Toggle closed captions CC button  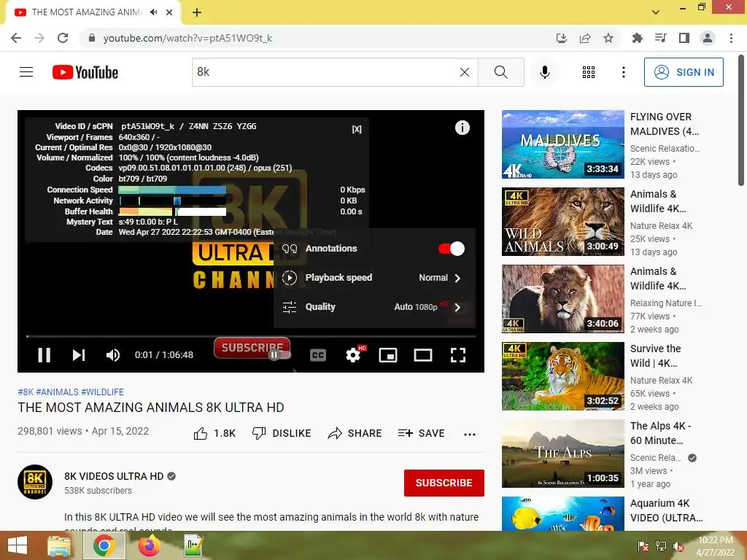click(318, 355)
